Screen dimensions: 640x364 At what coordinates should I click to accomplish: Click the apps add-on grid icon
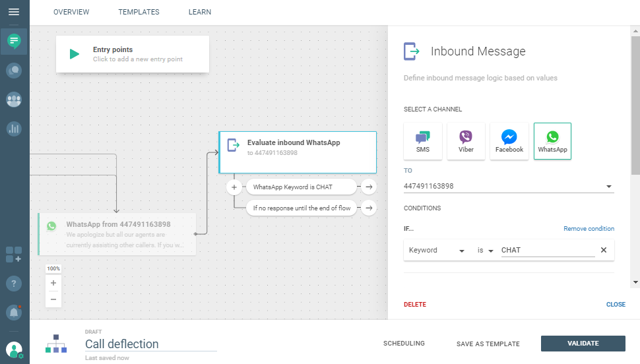tap(14, 255)
